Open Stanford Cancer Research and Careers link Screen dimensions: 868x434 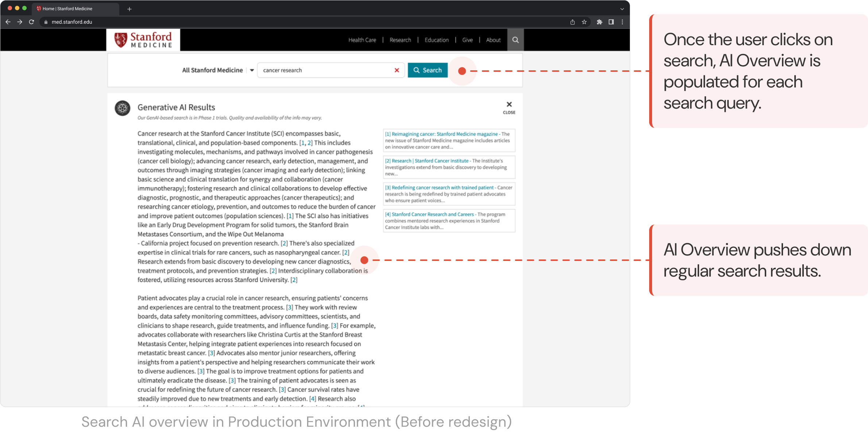430,214
